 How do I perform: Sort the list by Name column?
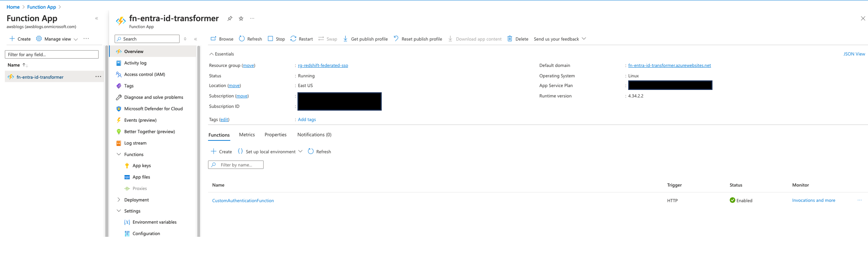click(18, 65)
